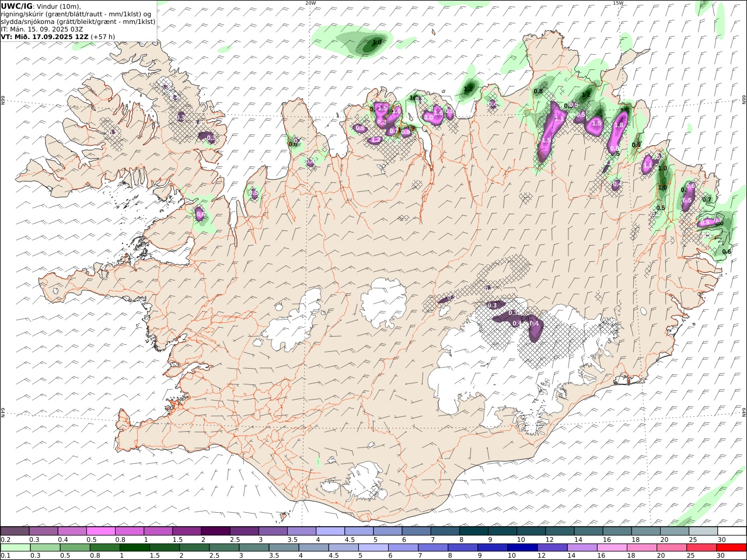Pick the white snow legend swatch above 30
The width and height of the screenshot is (747, 560).
point(732,531)
